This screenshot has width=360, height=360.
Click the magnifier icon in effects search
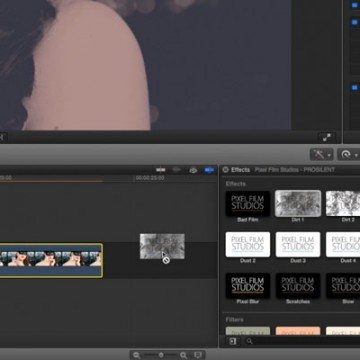coord(249,341)
